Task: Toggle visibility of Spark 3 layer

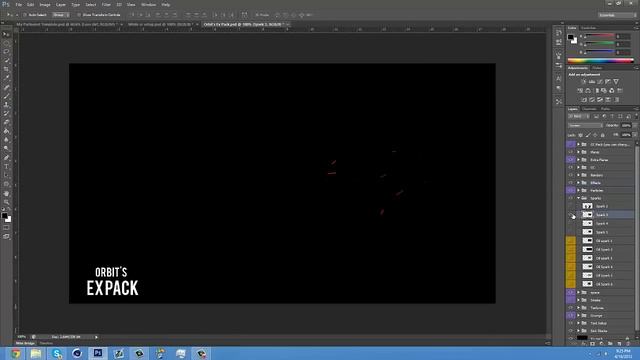Action: (571, 215)
